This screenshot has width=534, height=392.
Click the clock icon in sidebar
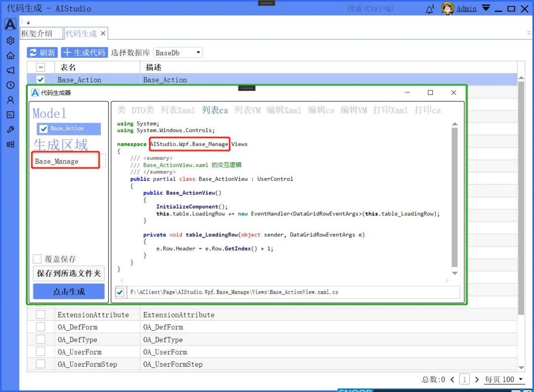point(10,85)
